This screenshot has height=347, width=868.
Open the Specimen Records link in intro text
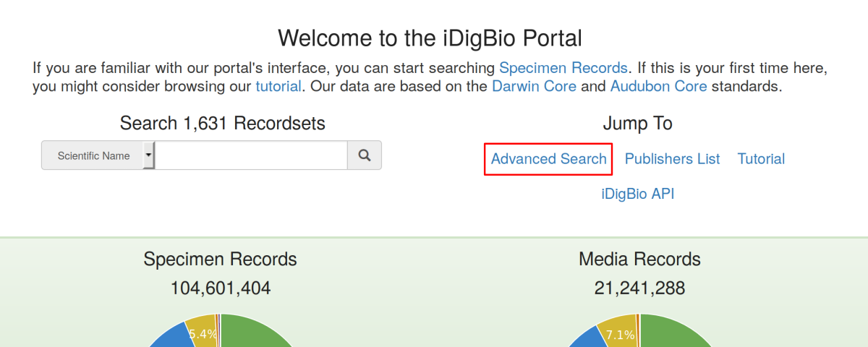coord(563,68)
